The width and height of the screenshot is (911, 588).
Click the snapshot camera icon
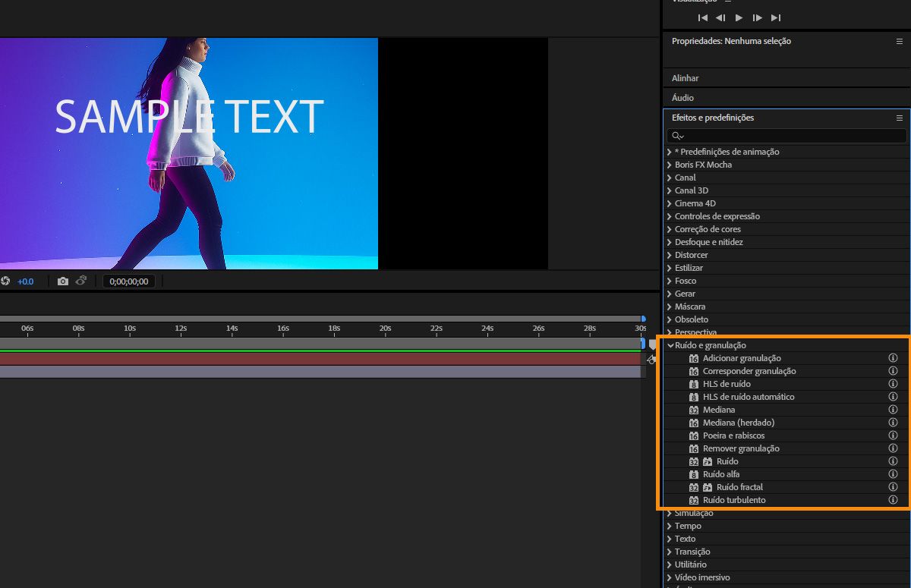click(63, 281)
